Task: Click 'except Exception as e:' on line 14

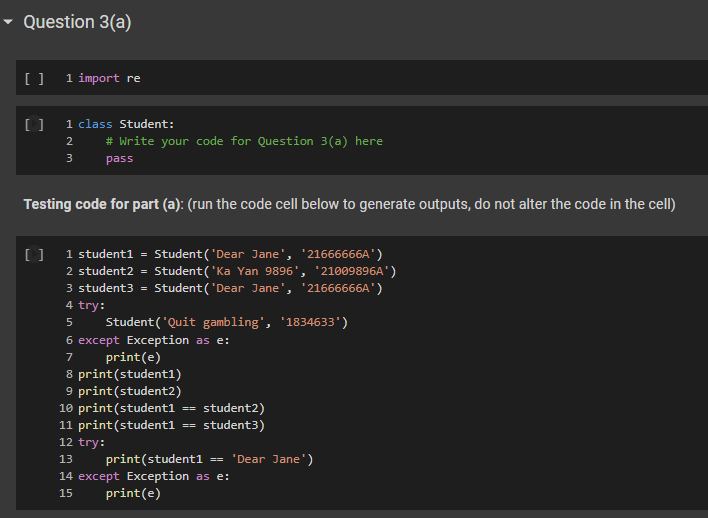Action: [x=154, y=476]
